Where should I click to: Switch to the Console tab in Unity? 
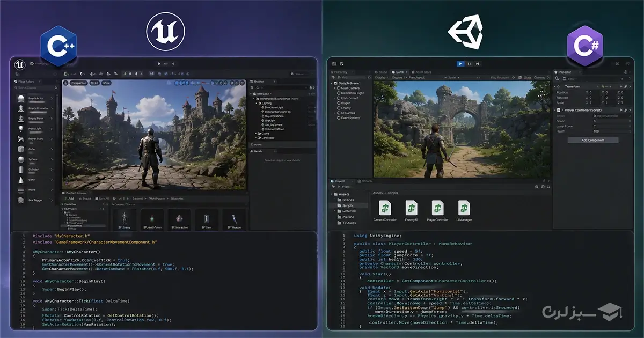(x=367, y=181)
